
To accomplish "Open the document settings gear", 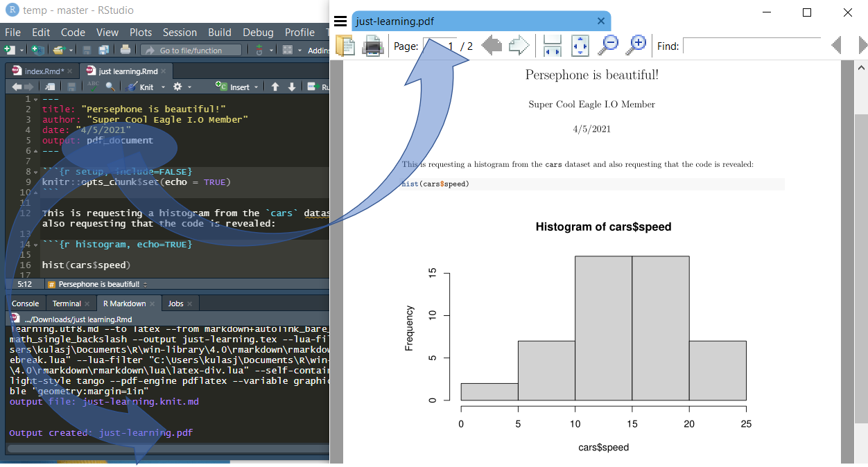I will [177, 87].
